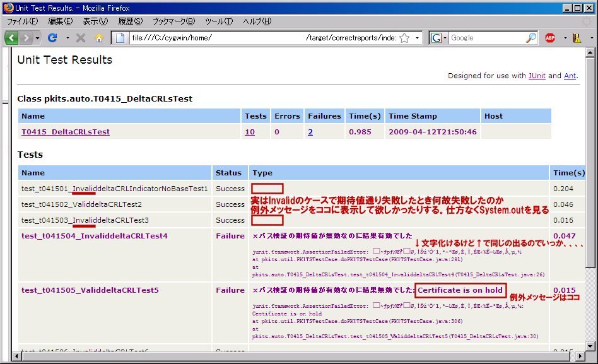Click time value 0.204
This screenshot has height=364, width=598.
(563, 189)
